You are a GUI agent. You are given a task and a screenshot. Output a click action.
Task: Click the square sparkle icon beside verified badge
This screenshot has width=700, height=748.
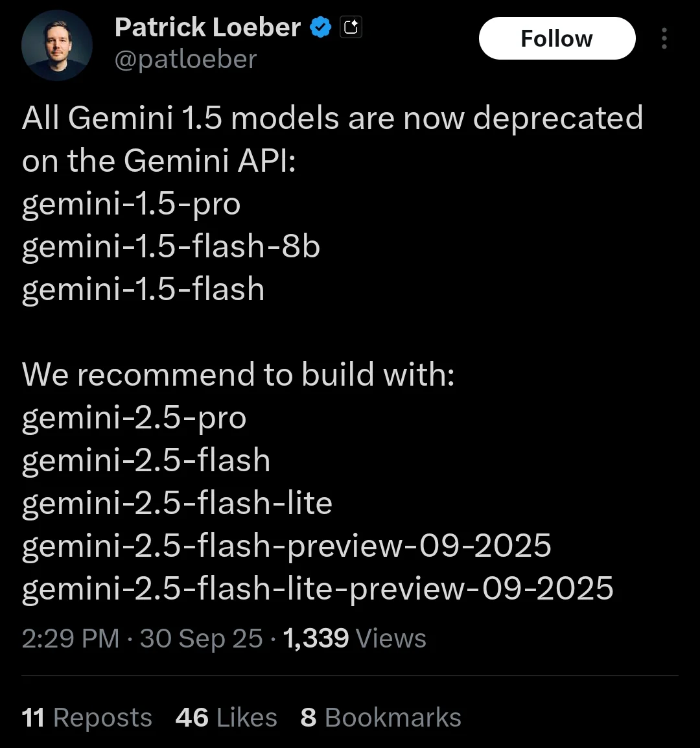tap(351, 28)
